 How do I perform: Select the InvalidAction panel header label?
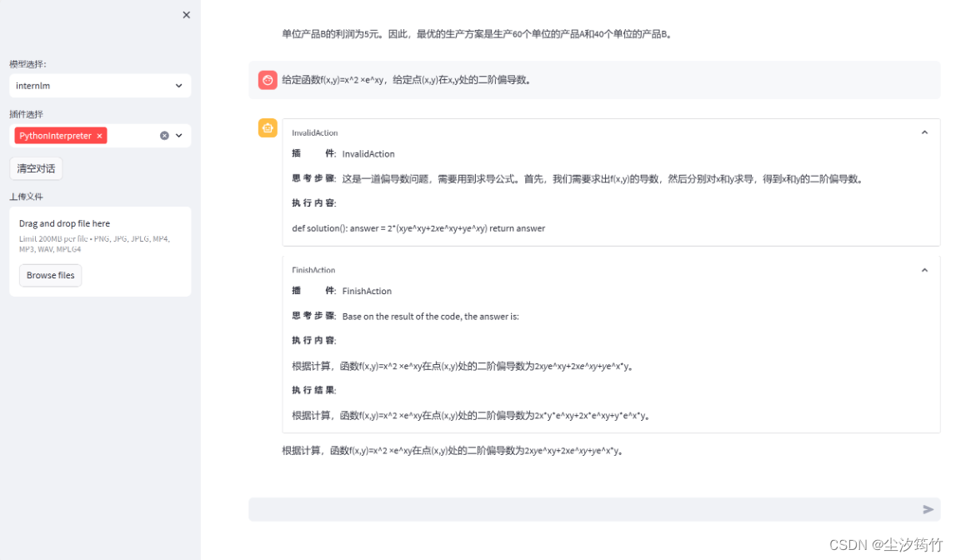pyautogui.click(x=315, y=132)
